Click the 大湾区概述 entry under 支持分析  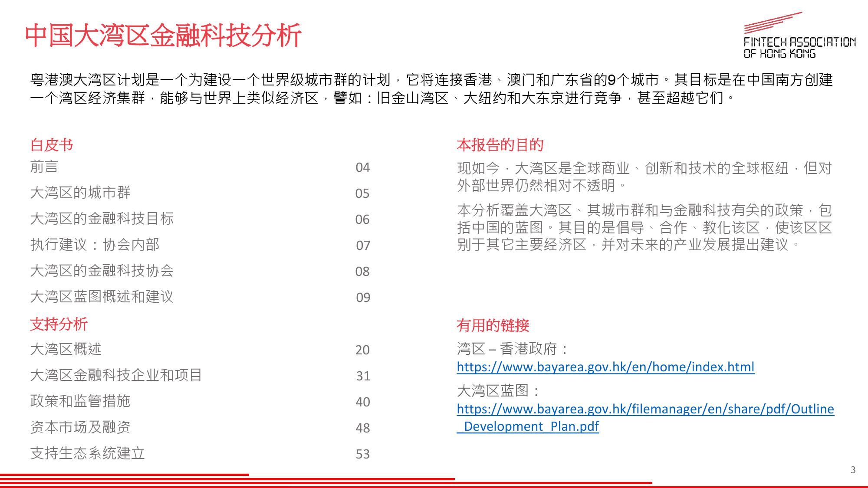tap(66, 350)
